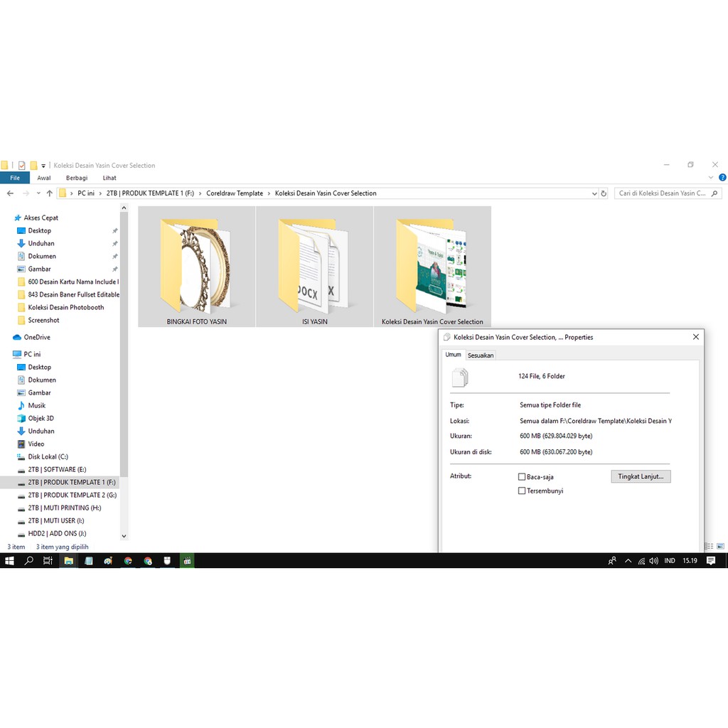Open Task View from the taskbar
728x728 pixels.
click(48, 561)
